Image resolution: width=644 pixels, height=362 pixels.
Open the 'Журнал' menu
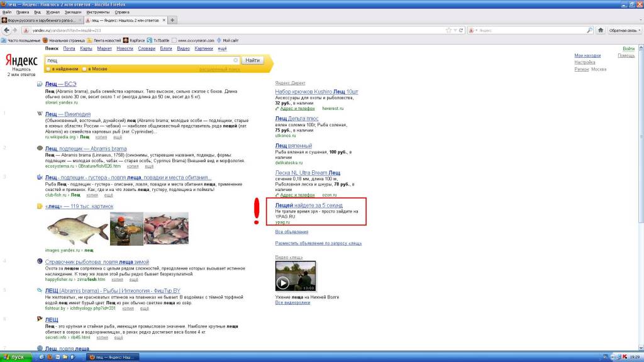pyautogui.click(x=53, y=13)
